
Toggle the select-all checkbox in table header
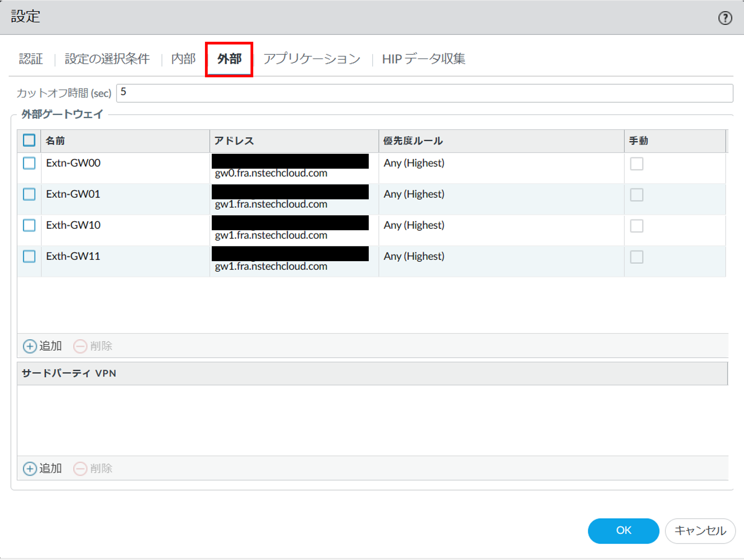tap(29, 140)
